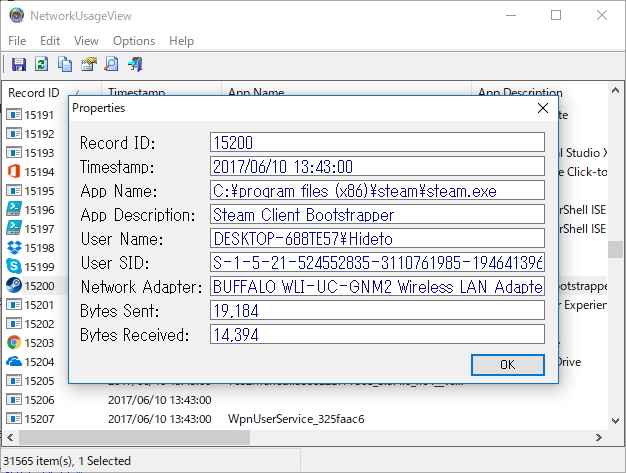Click into the App Name field
The height and width of the screenshot is (473, 626).
(377, 190)
